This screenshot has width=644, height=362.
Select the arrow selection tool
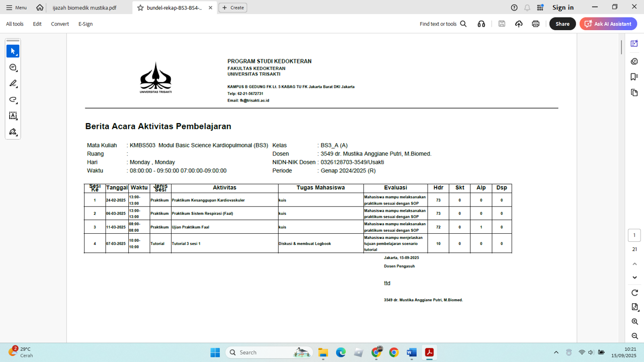click(x=13, y=51)
